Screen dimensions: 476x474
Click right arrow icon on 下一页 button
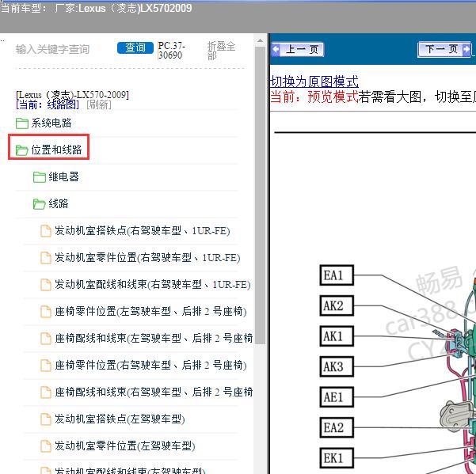[466, 49]
